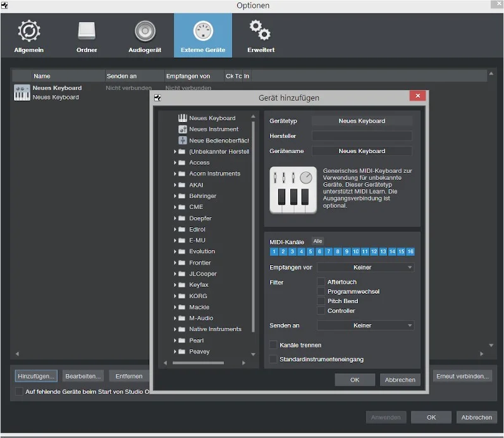504x438 pixels.
Task: Expand the (Unbekannter Hersteller) folder arrow
Action: 175,151
